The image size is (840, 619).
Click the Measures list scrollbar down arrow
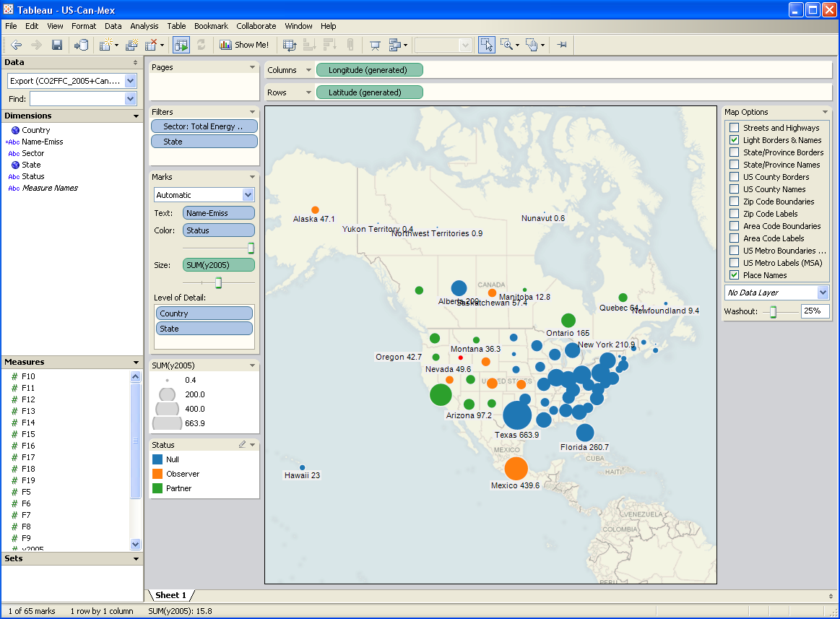point(136,544)
